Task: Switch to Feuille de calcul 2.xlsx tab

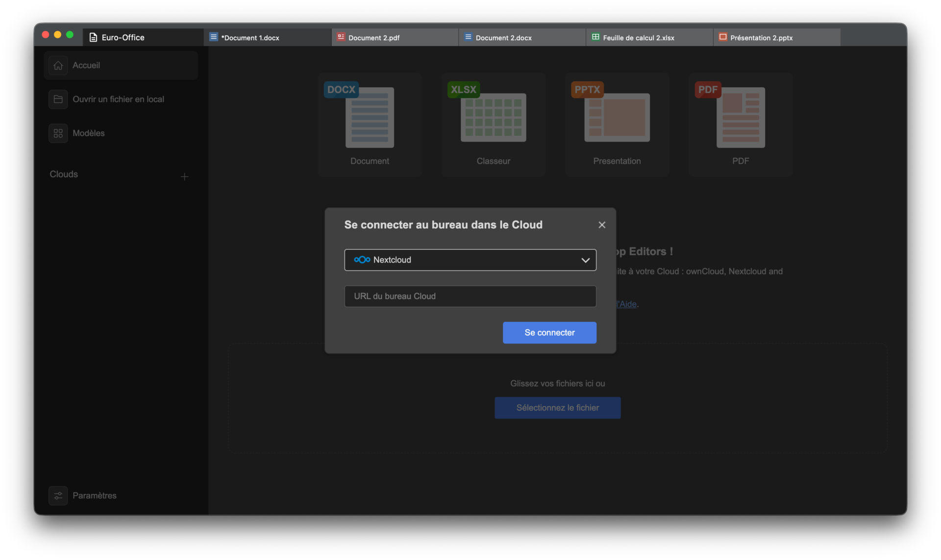Action: [x=650, y=37]
